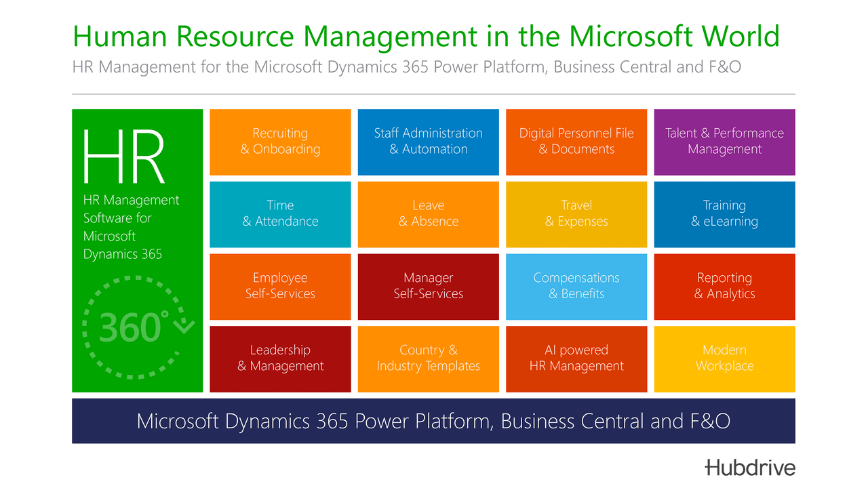Open the Staff Administration & Automation tile
This screenshot has height=488, width=868.
[x=429, y=142]
